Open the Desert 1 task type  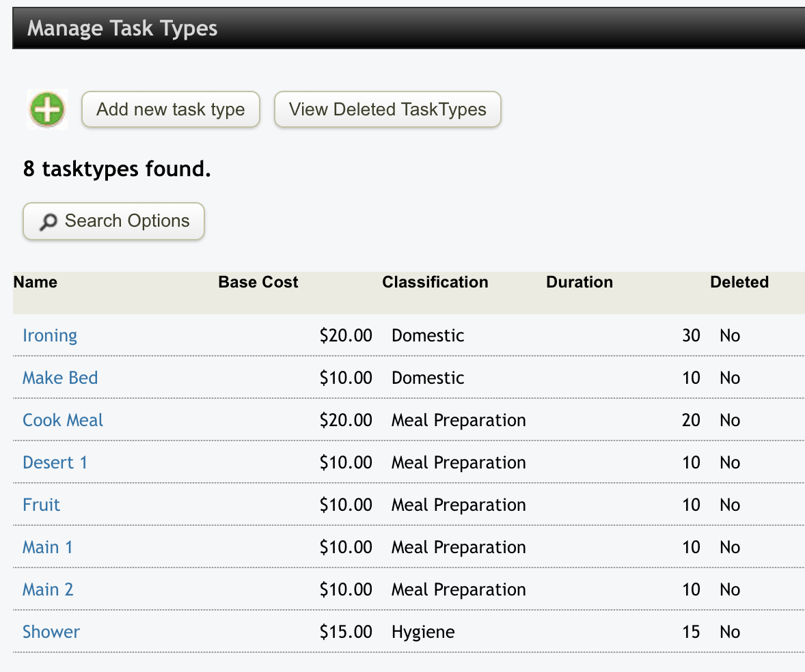tap(55, 462)
